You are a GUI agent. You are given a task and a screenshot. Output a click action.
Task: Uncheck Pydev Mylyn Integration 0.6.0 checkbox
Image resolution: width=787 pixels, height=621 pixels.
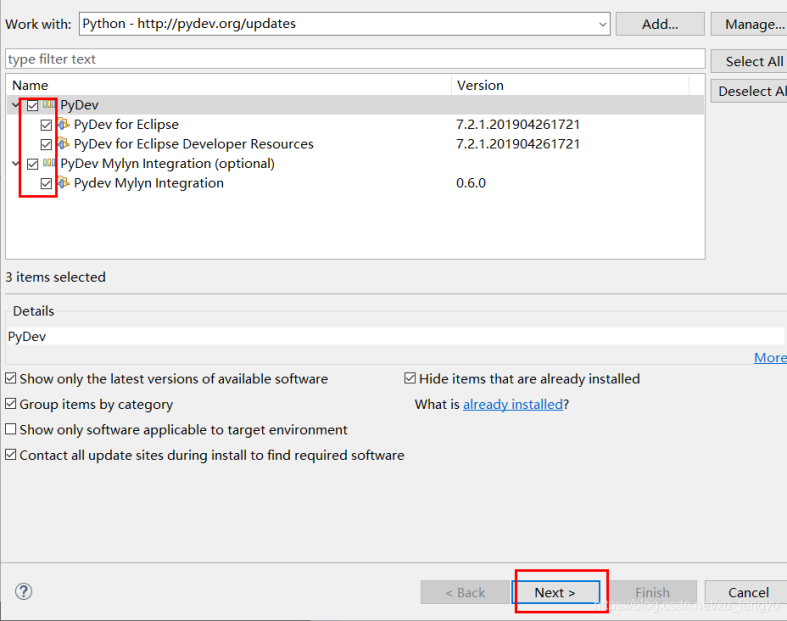[x=46, y=184]
